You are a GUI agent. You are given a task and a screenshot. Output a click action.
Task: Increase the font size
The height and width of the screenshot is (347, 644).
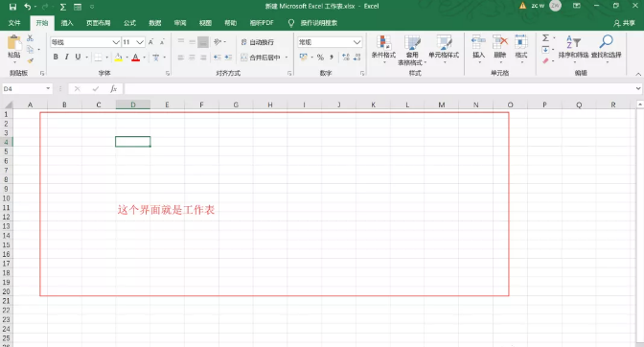click(x=150, y=42)
